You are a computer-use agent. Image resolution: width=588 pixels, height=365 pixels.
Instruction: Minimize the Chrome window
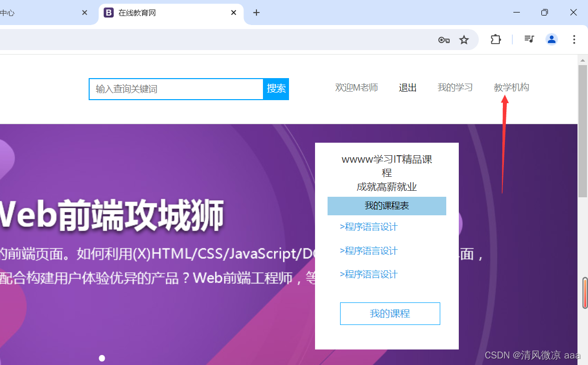(516, 13)
